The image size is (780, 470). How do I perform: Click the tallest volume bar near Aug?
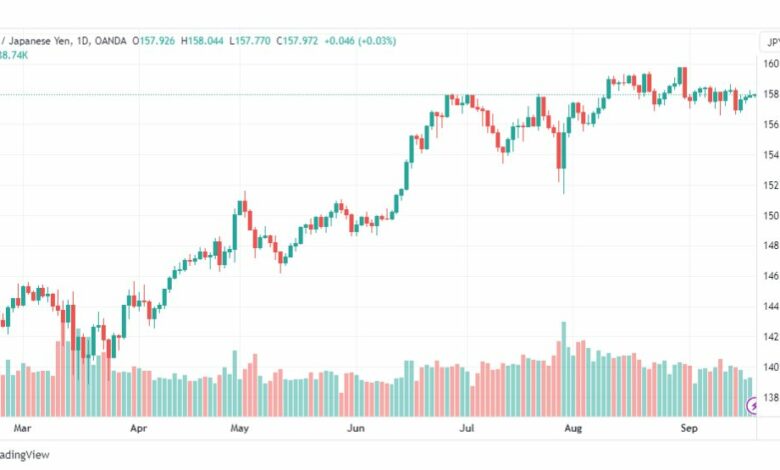[564, 369]
